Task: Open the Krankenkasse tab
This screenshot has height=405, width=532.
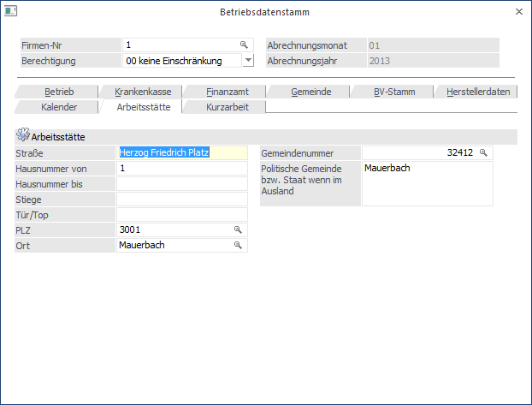Action: click(141, 92)
